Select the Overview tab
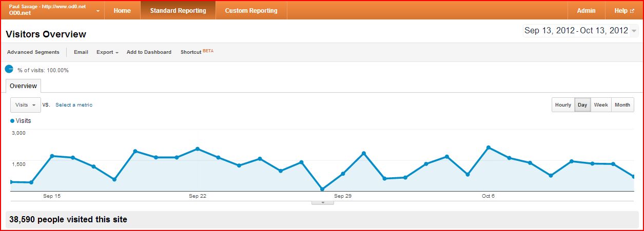 point(23,86)
